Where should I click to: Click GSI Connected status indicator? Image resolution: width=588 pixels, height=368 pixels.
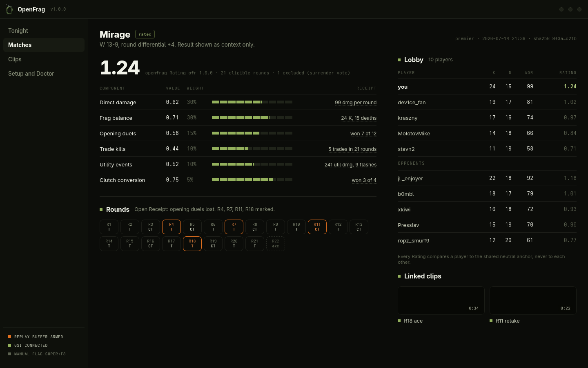pos(28,346)
